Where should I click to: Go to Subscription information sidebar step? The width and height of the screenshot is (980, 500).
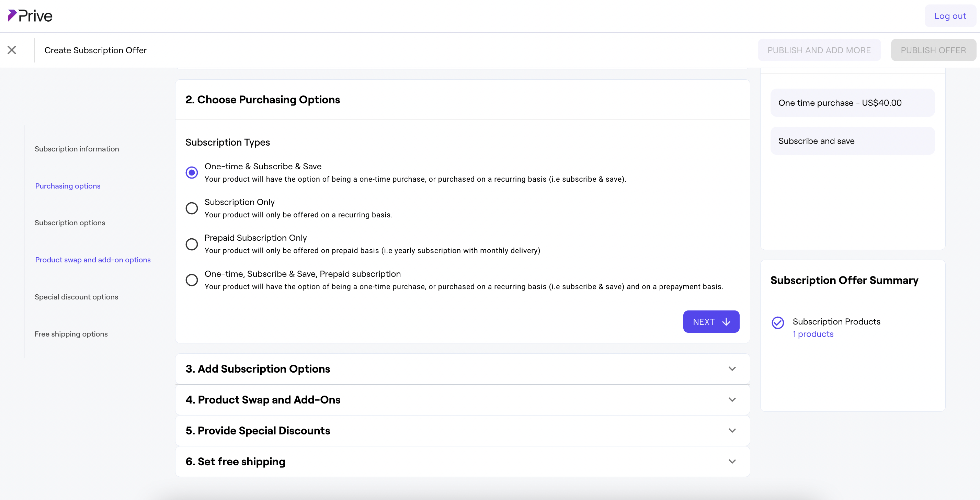click(77, 149)
